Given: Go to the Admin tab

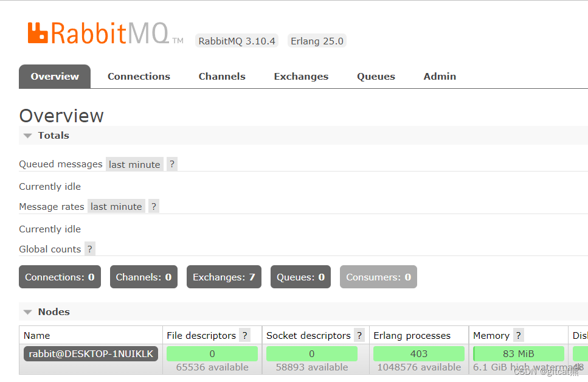Looking at the screenshot, I should point(439,76).
